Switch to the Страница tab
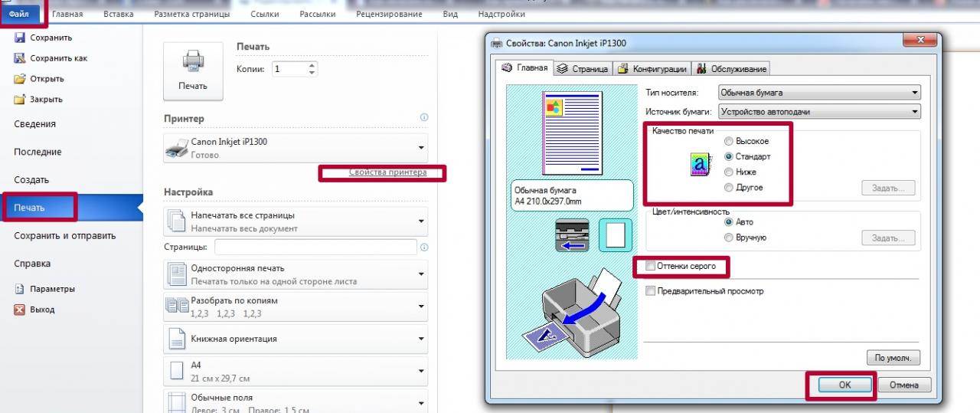The image size is (980, 413). 583,69
